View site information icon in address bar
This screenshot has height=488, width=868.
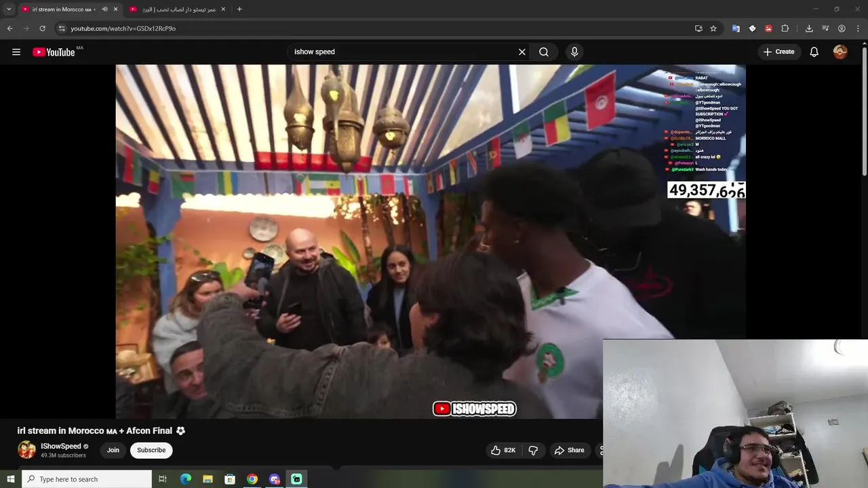coord(62,28)
